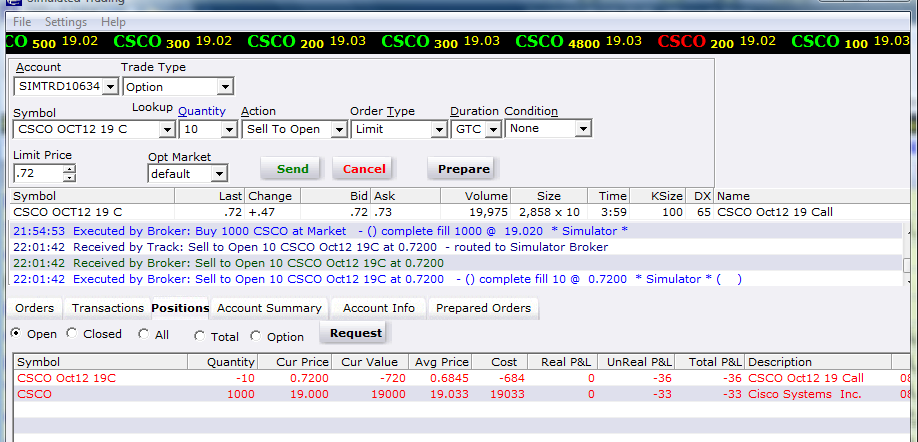This screenshot has width=918, height=442.
Task: Click the CSCO 4800 19.03 ticker entry
Action: coord(578,42)
